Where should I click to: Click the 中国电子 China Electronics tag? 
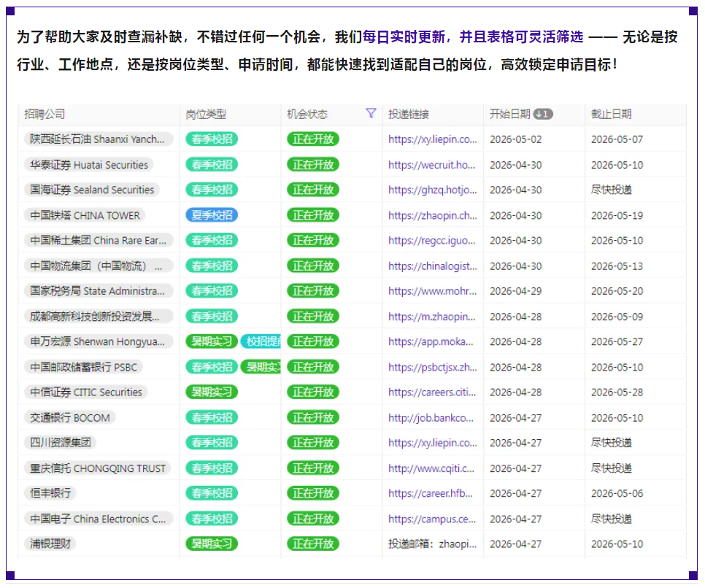(x=99, y=519)
